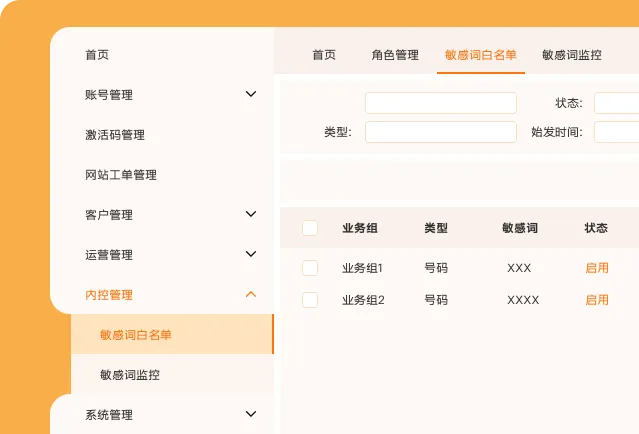Click the 启用 status link for 业务组1
Screen dimensions: 639x434
pyautogui.click(x=597, y=268)
